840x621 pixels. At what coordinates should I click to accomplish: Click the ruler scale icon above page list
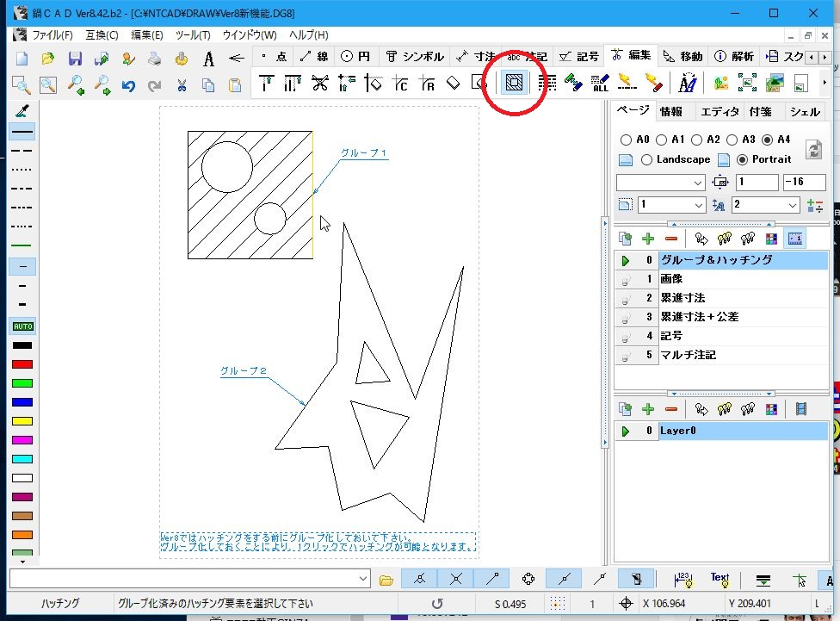coord(795,239)
